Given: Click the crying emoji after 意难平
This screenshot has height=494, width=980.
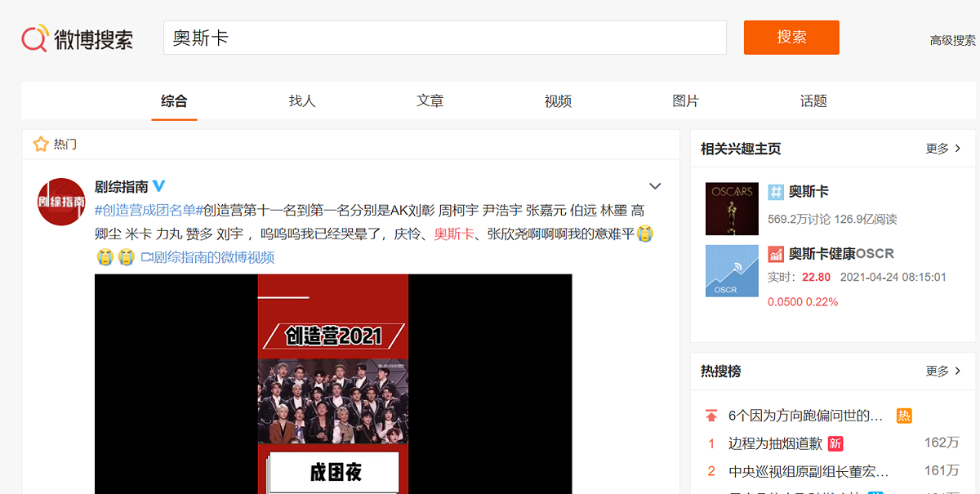Looking at the screenshot, I should (645, 234).
